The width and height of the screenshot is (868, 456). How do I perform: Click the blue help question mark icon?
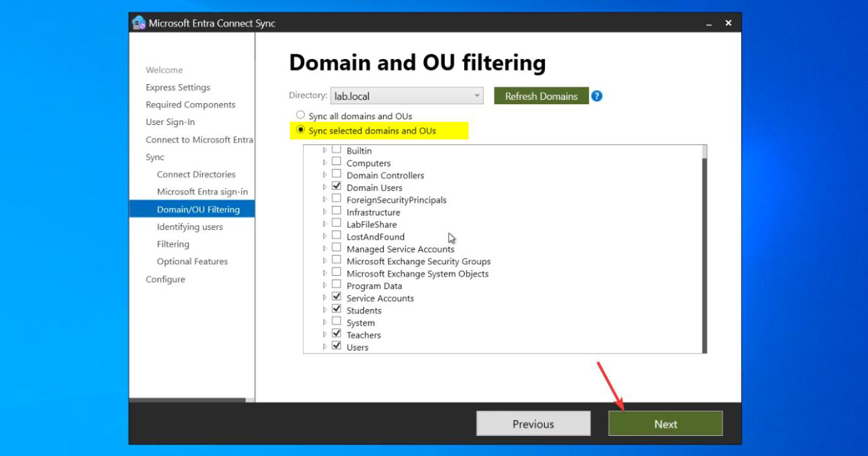pyautogui.click(x=597, y=96)
